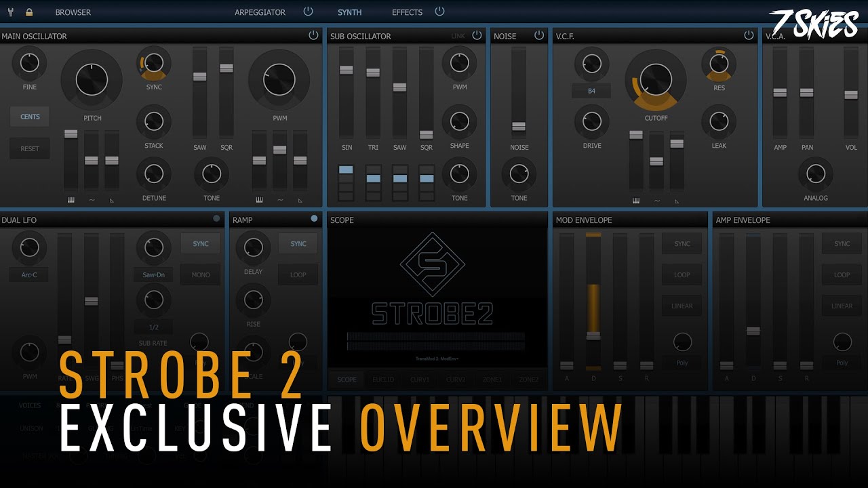Click the STACK knob
Screen dimensions: 868x488
[154, 123]
